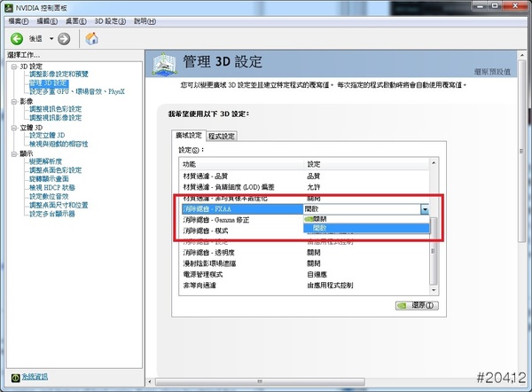Click main panel vertical scrollbar thumb

click(522, 151)
